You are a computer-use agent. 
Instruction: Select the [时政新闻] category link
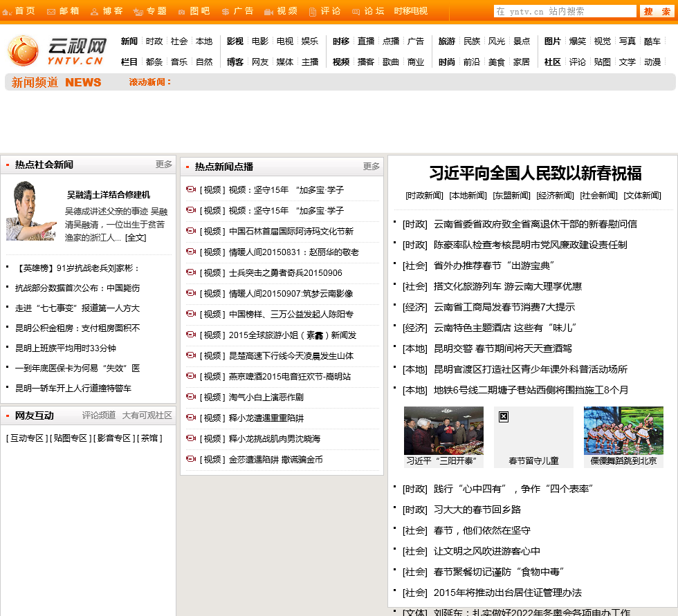[425, 196]
